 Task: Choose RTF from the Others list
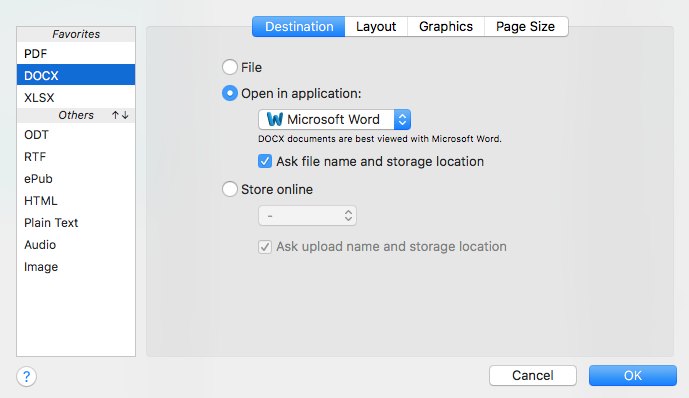[x=76, y=157]
